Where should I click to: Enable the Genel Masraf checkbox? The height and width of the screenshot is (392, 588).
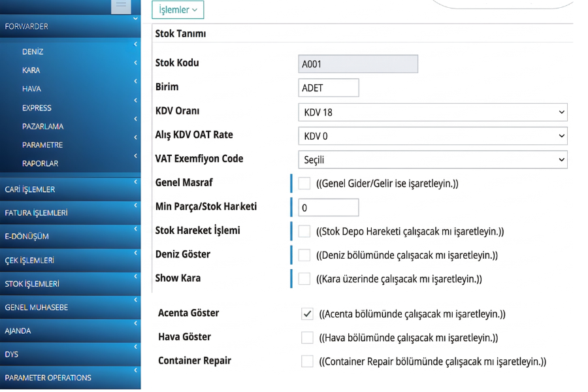tap(304, 184)
